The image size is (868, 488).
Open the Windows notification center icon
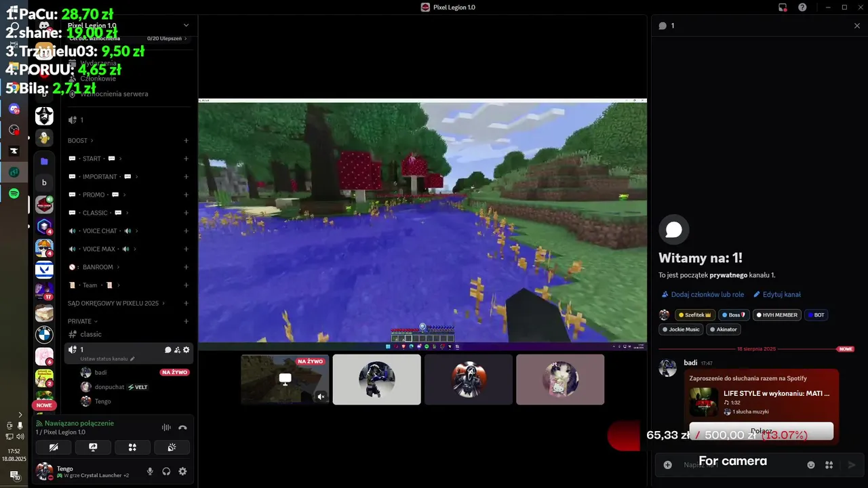tap(14, 475)
